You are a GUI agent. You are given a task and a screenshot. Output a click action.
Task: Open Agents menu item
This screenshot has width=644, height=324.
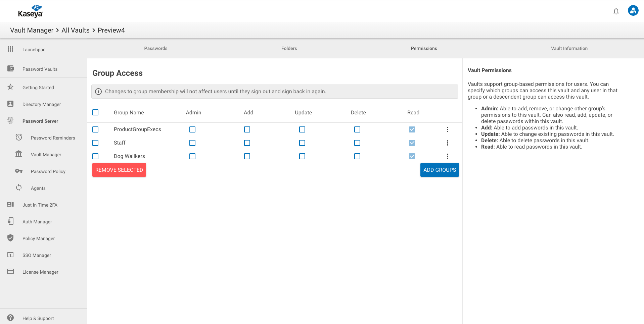point(38,188)
